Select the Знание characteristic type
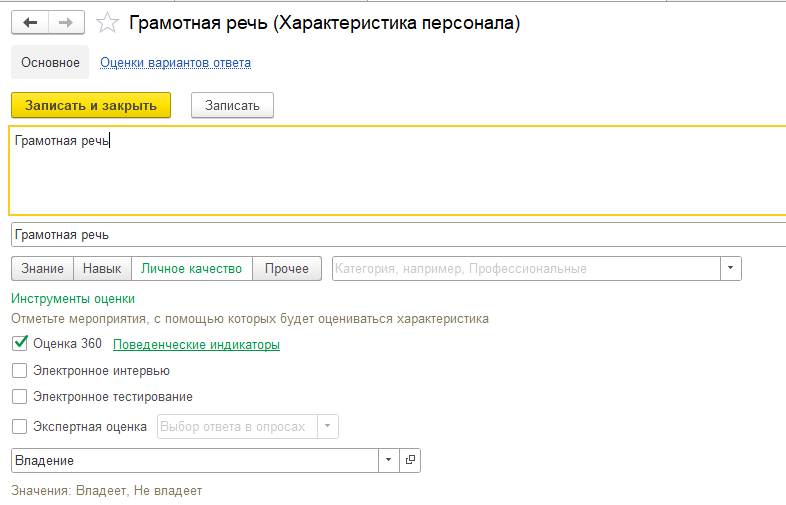This screenshot has width=786, height=505. point(42,268)
